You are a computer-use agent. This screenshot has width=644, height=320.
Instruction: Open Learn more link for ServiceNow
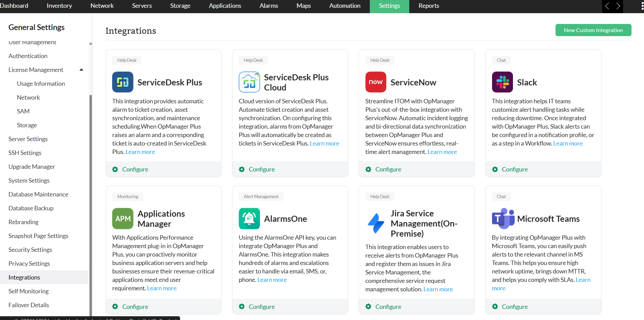coord(442,152)
